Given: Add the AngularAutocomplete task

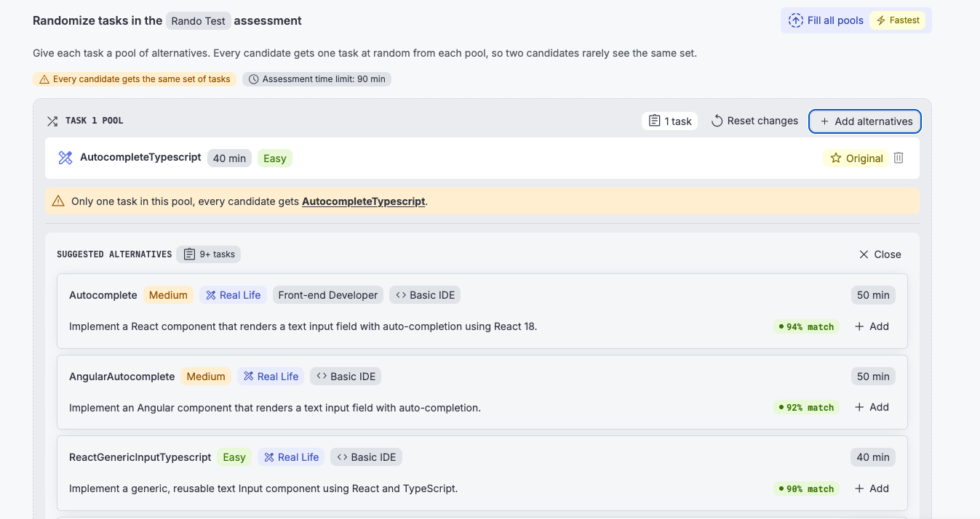Looking at the screenshot, I should 872,407.
